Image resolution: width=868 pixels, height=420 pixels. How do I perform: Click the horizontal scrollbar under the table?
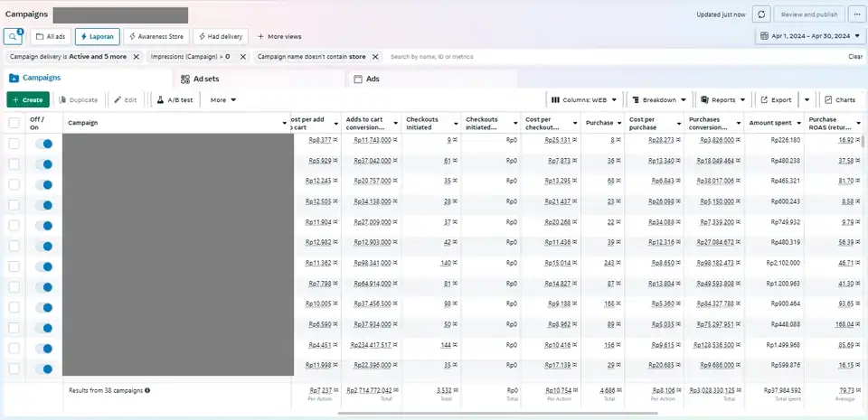click(497, 413)
